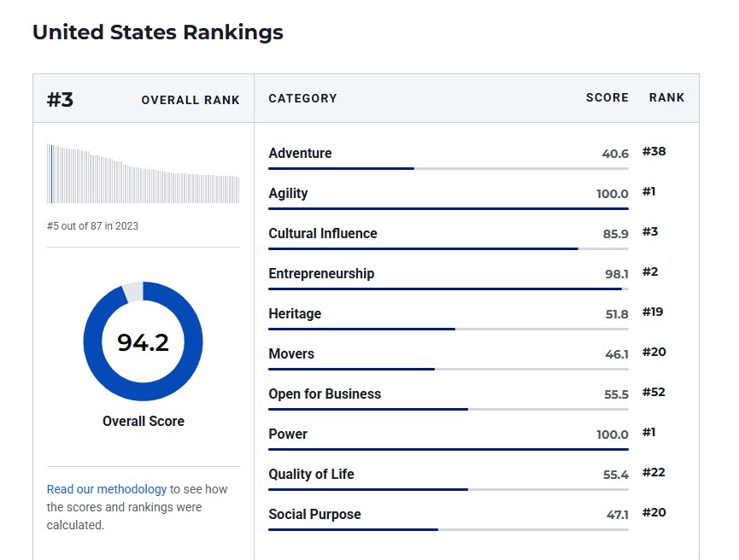Click the overall rank history bar chart
Screen dimensions: 739x560
point(143,173)
